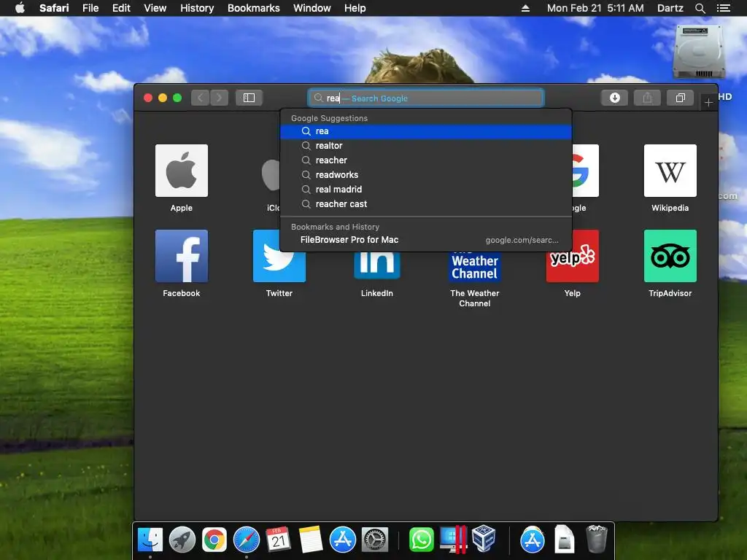Open Notes from the Dock

(x=311, y=540)
